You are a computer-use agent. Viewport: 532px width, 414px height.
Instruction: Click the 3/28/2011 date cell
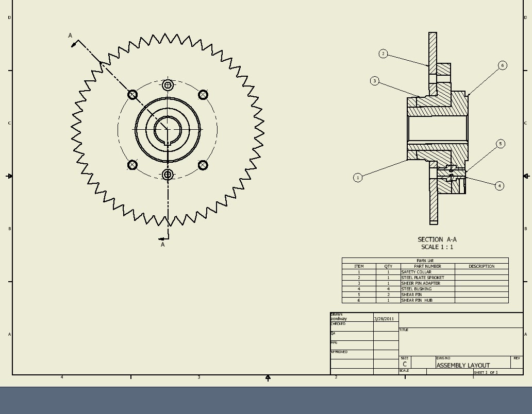[384, 319]
